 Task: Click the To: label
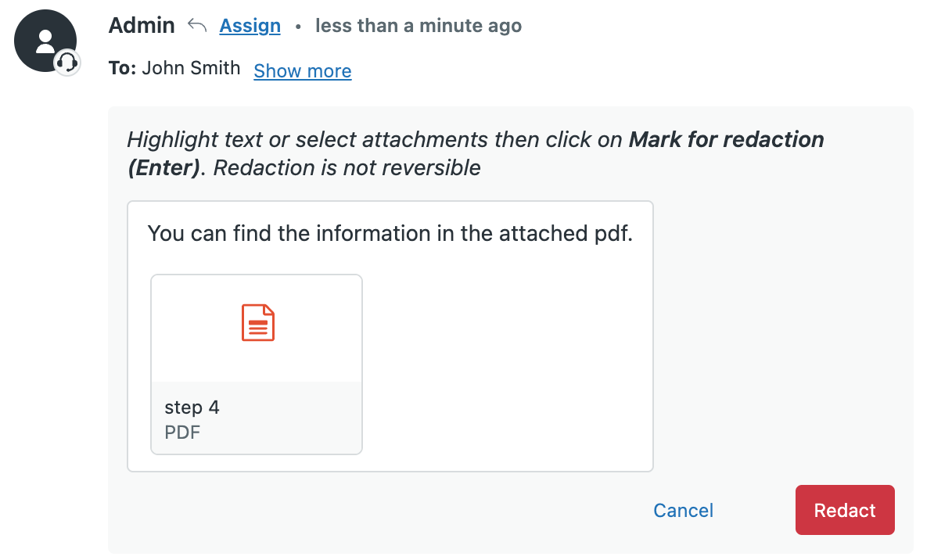tap(123, 68)
